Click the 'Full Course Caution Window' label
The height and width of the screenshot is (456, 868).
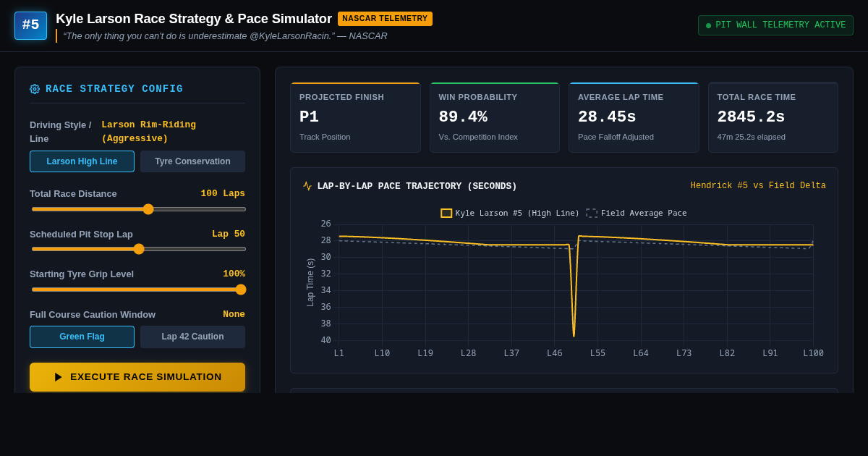(93, 315)
